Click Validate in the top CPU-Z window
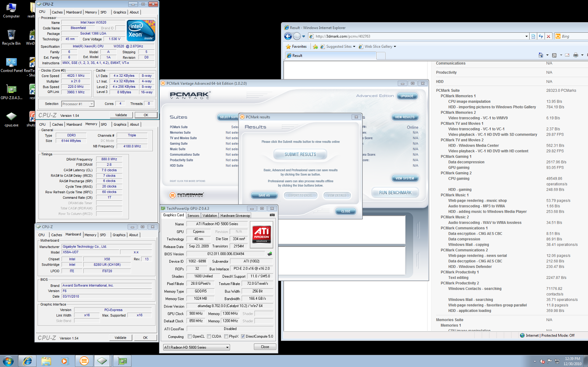The image size is (588, 367). (121, 115)
